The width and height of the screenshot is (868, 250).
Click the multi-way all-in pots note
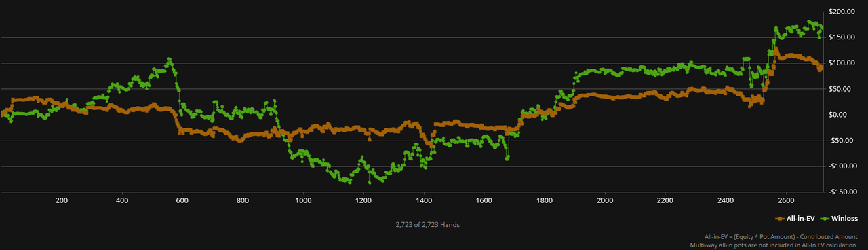[774, 245]
